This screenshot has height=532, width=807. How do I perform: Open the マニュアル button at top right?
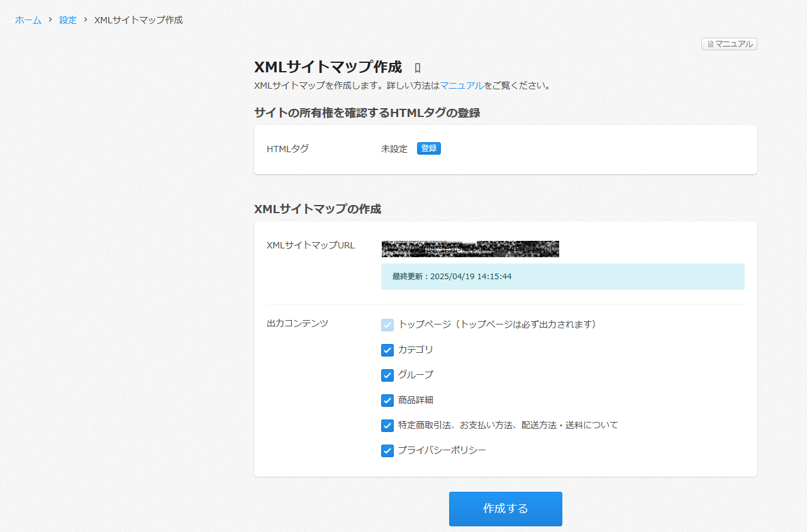pos(729,44)
